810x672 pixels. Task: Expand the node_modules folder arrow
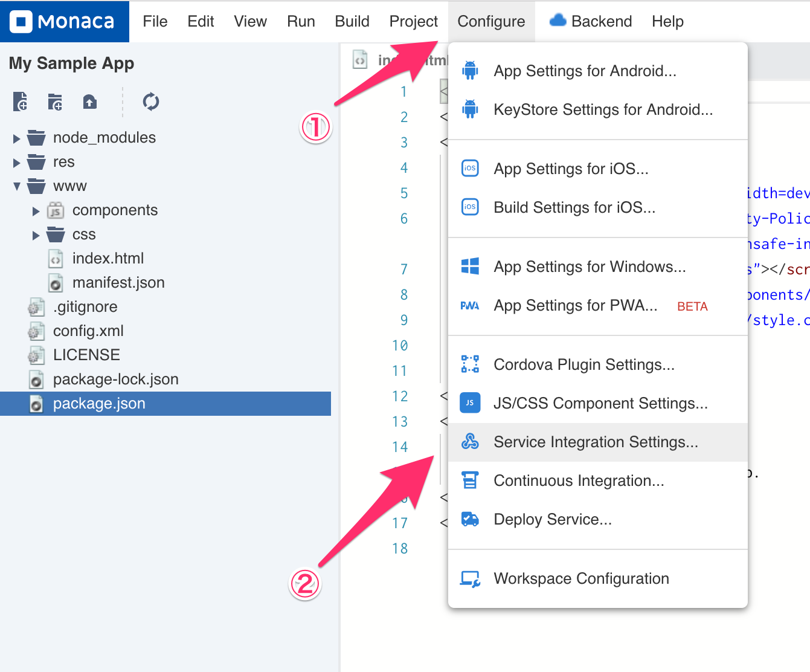pyautogui.click(x=17, y=138)
